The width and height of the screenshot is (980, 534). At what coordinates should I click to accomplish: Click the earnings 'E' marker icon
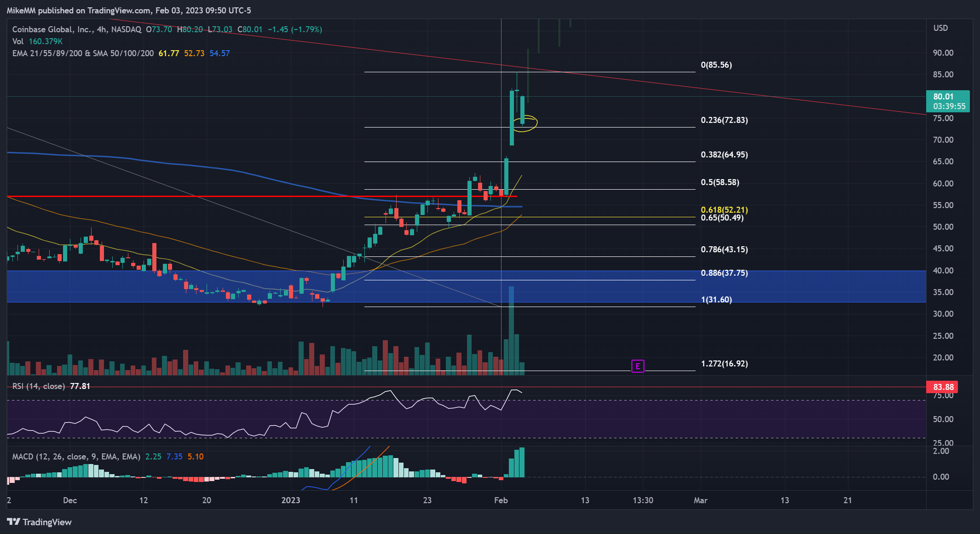(x=638, y=366)
